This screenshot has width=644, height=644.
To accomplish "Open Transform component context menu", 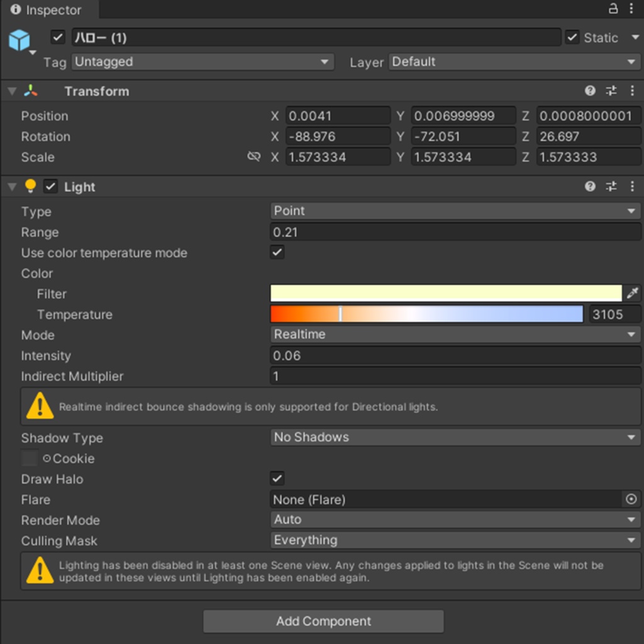I will [x=632, y=91].
